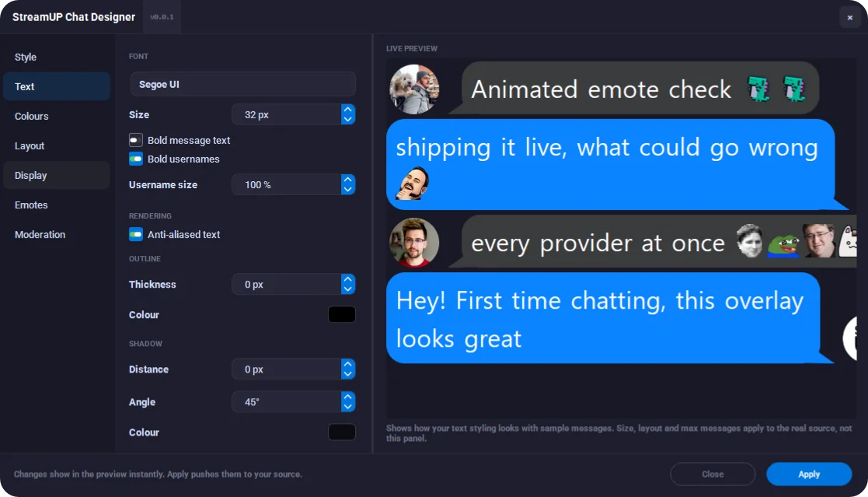Click the Username size 100 % field
The width and height of the screenshot is (868, 497).
(x=287, y=184)
